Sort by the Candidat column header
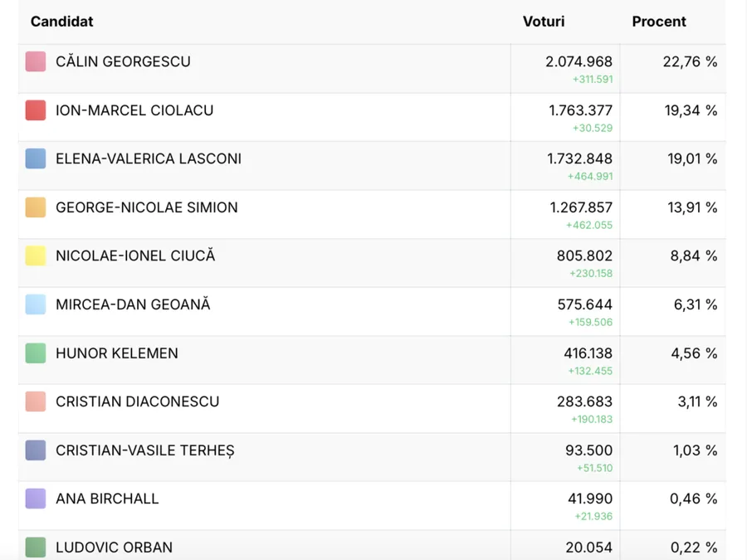The image size is (747, 560). [62, 22]
